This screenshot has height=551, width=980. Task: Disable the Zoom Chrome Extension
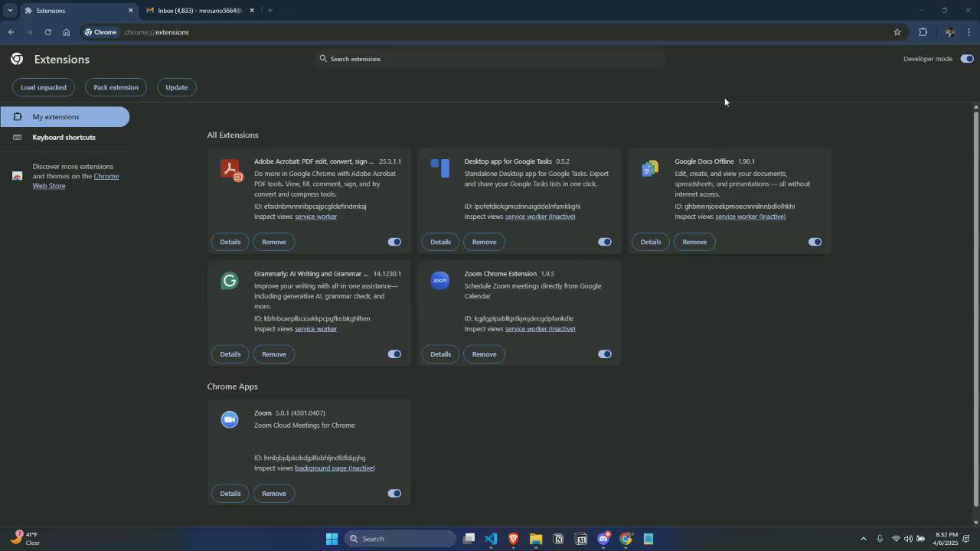[605, 354]
